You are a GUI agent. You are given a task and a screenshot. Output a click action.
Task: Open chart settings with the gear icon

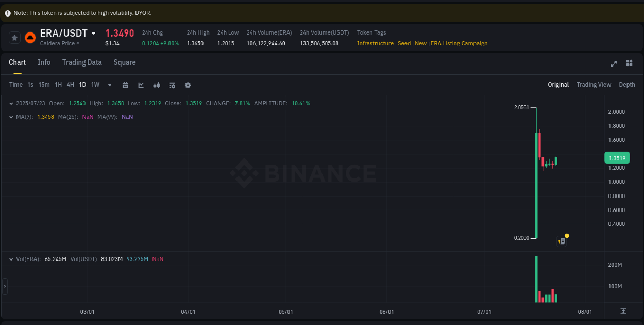(x=188, y=85)
